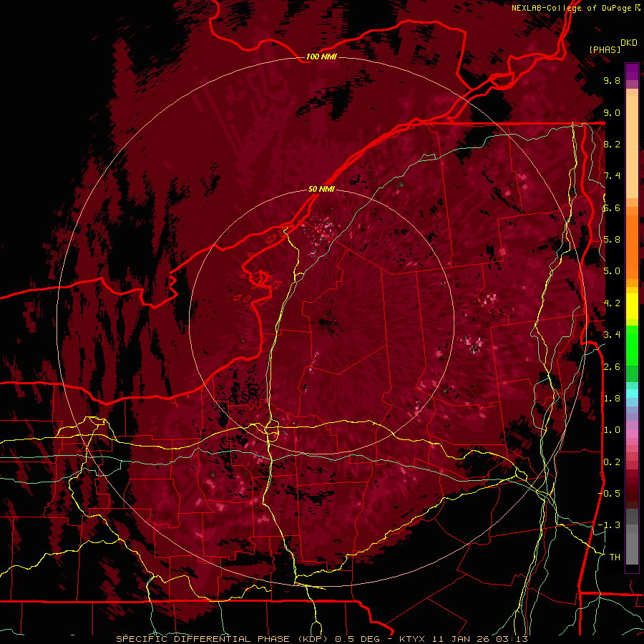Click the 100 NMI range ring label
This screenshot has width=644, height=644.
(x=321, y=57)
